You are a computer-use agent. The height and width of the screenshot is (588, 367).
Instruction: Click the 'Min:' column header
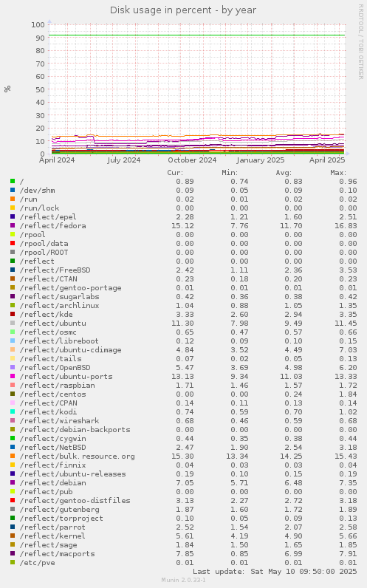pyautogui.click(x=230, y=173)
